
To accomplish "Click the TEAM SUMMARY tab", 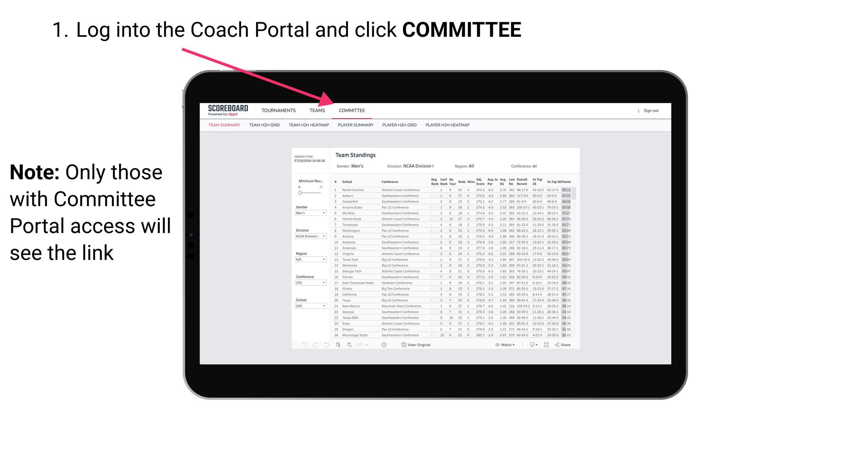I will [x=224, y=127].
